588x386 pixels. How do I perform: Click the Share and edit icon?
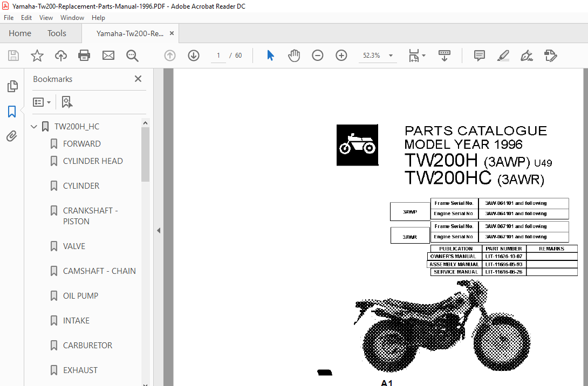(x=550, y=56)
